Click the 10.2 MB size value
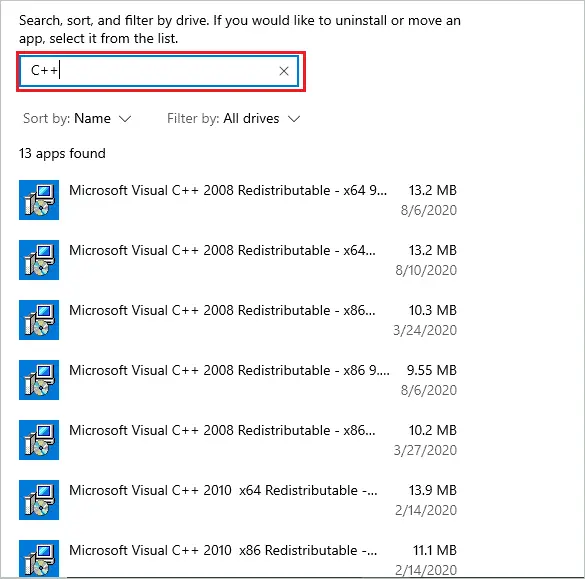 tap(433, 431)
